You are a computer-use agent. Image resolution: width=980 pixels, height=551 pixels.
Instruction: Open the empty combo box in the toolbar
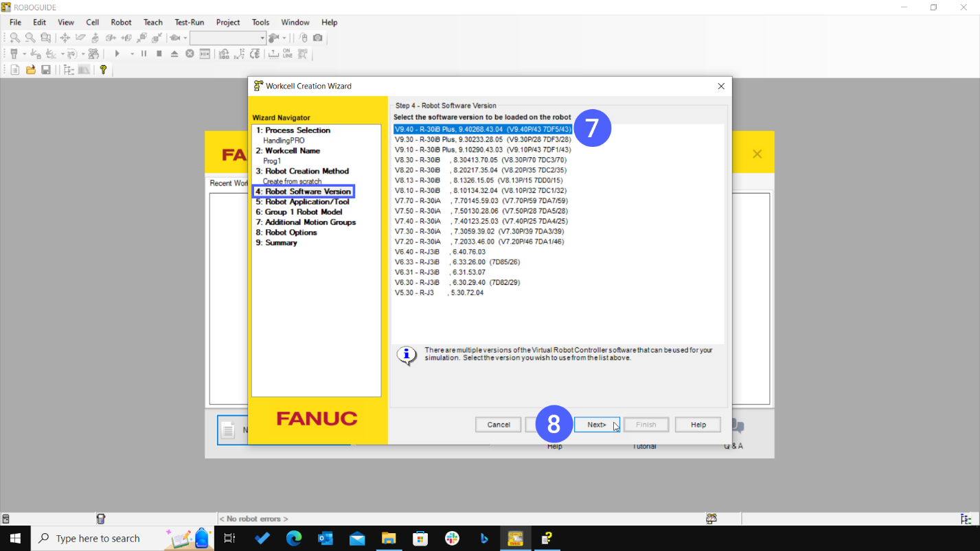227,38
